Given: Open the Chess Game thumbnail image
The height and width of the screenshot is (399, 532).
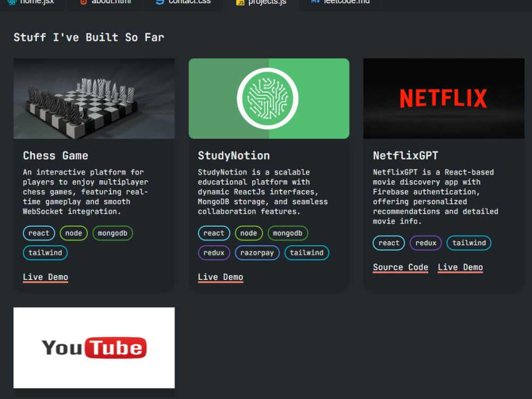Looking at the screenshot, I should (94, 98).
